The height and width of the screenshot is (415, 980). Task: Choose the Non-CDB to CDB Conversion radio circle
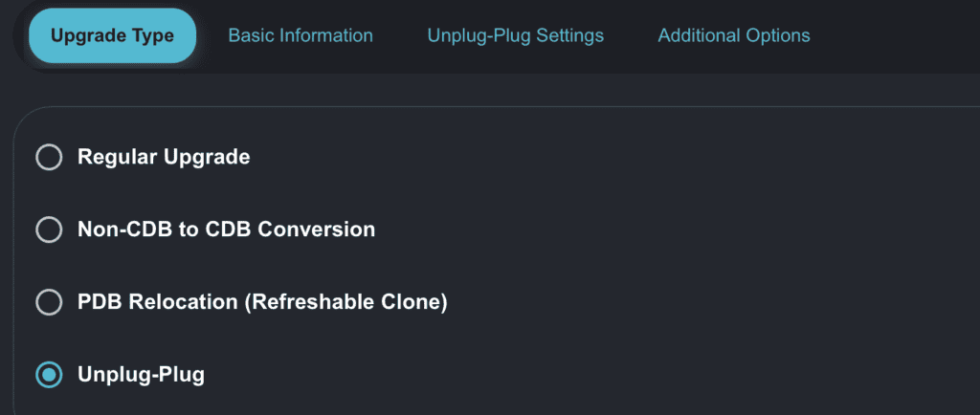click(x=49, y=229)
